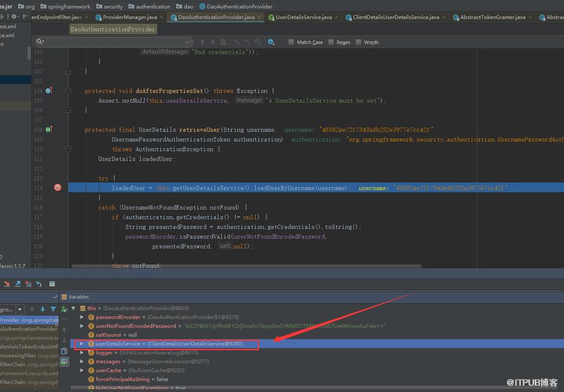Enable the Regex checkbox
The height and width of the screenshot is (392, 564).
[331, 42]
